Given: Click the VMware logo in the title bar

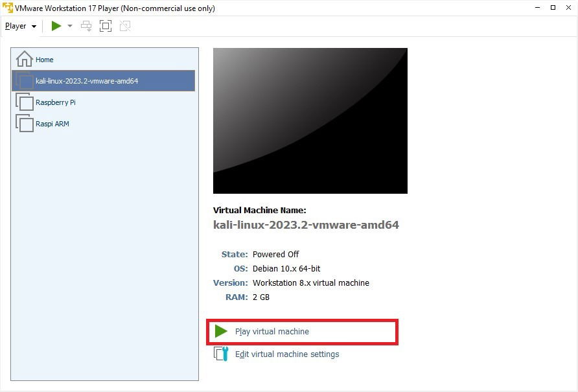Looking at the screenshot, I should click(6, 8).
